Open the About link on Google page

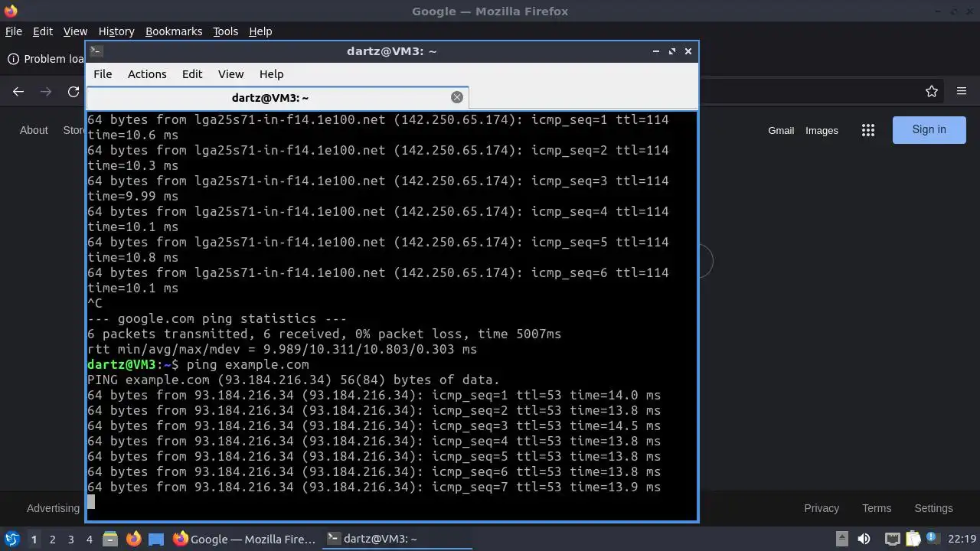tap(34, 130)
